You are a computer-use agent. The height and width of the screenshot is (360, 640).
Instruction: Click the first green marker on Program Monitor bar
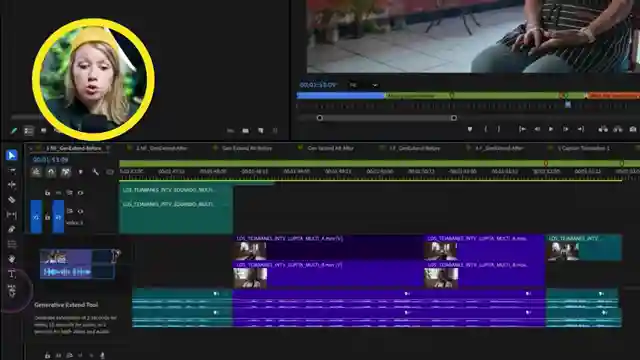[x=451, y=95]
